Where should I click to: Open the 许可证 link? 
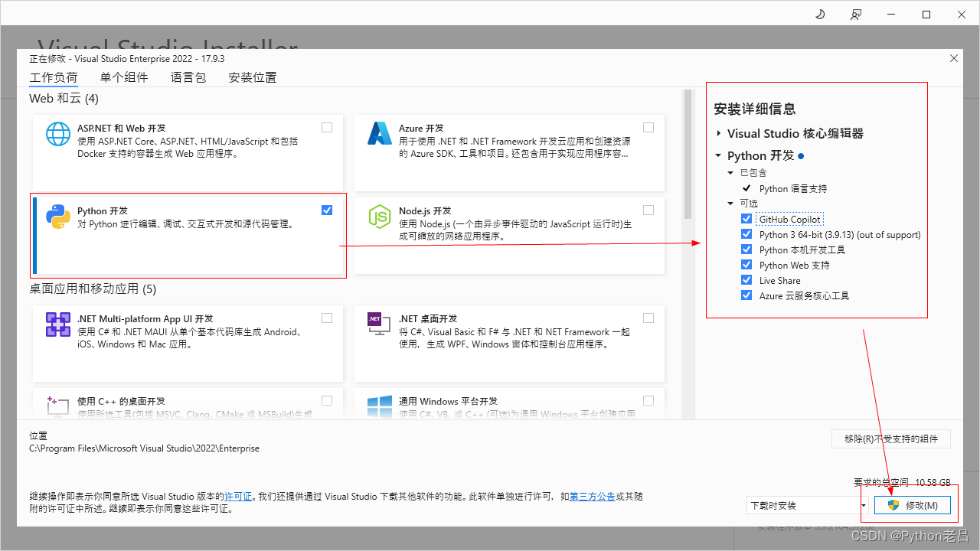tap(238, 496)
